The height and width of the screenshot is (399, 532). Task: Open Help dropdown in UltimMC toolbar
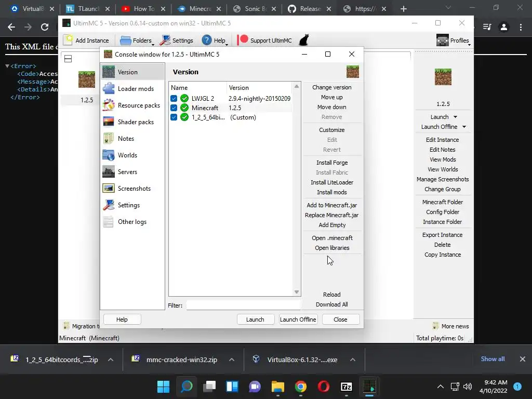click(215, 41)
